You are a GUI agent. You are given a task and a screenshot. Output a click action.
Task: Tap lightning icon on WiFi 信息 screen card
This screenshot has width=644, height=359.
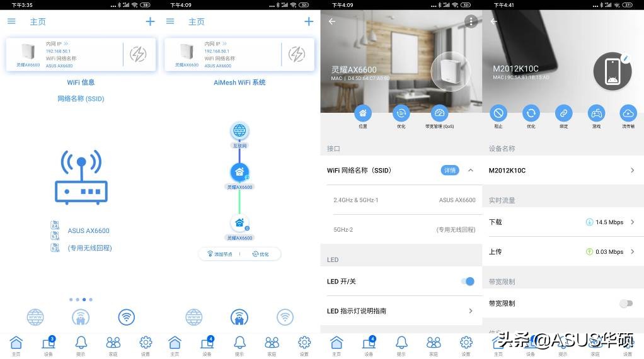[x=138, y=54]
